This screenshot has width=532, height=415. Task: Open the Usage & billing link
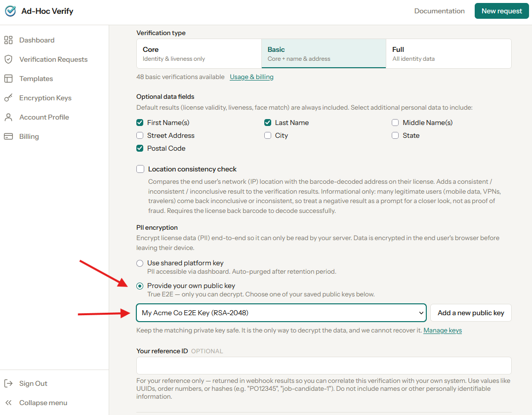click(251, 77)
